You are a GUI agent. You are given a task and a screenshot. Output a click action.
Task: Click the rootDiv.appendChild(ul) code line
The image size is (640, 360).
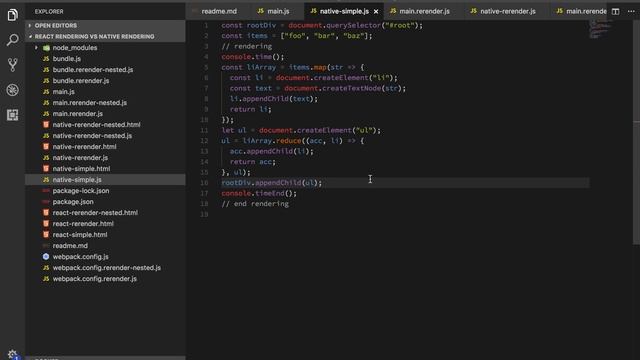(271, 182)
